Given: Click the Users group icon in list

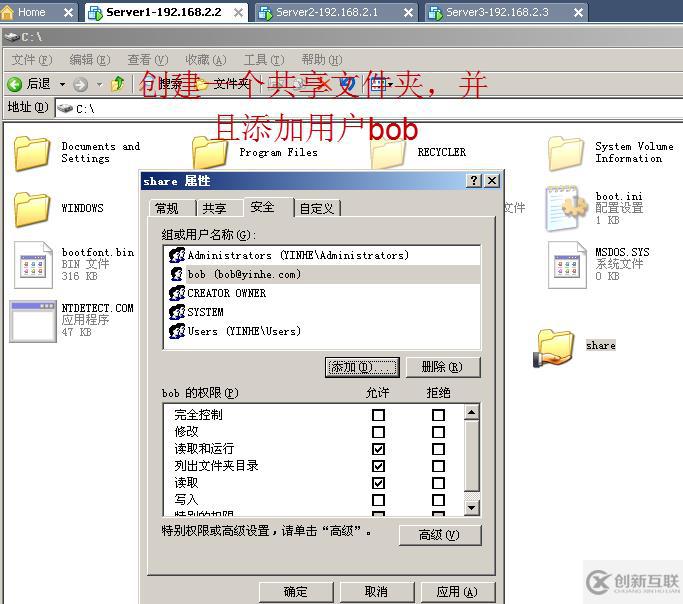Looking at the screenshot, I should pos(177,331).
